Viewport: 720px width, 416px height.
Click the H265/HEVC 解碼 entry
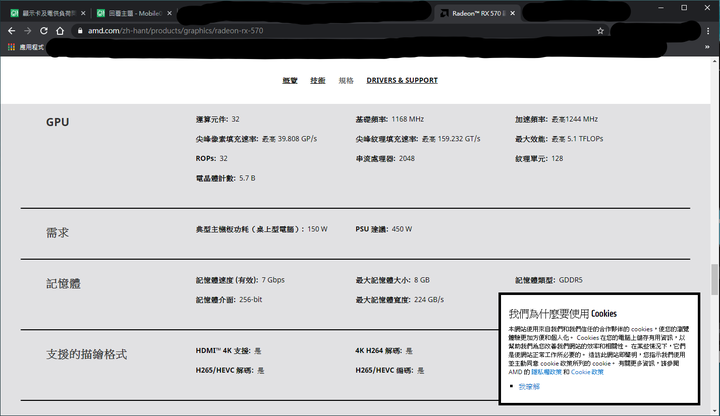[230, 371]
